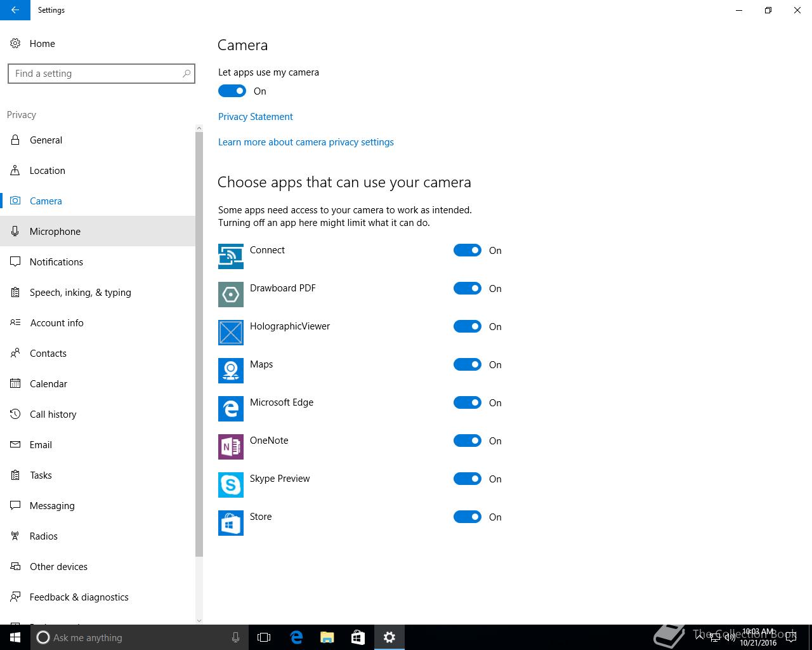Open Task View on taskbar
Image resolution: width=812 pixels, height=650 pixels.
[264, 637]
